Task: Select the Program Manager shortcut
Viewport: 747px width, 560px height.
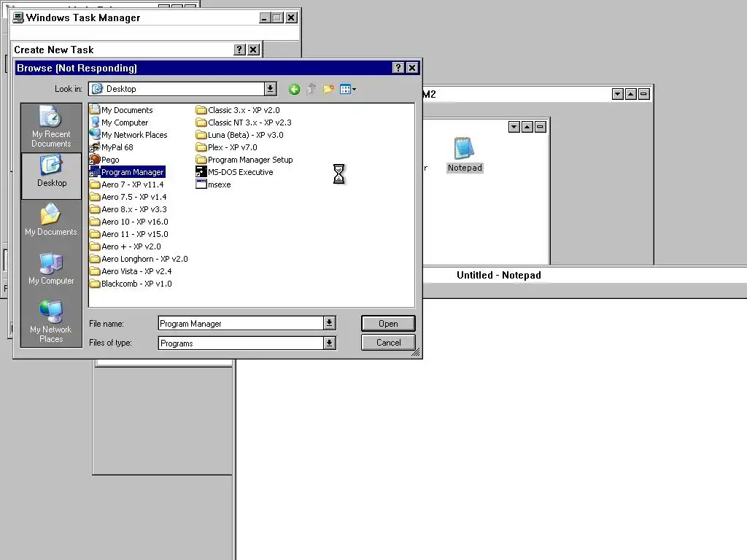Action: [127, 172]
